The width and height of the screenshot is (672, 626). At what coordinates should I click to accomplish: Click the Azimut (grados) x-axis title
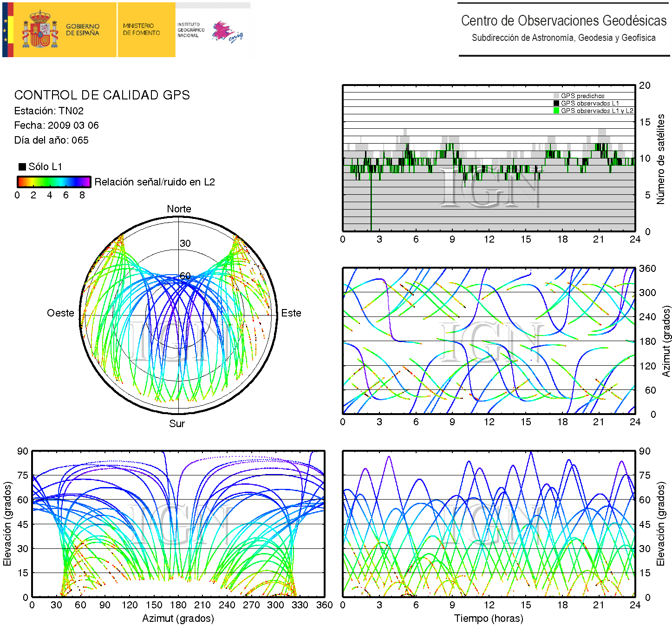[x=178, y=619]
